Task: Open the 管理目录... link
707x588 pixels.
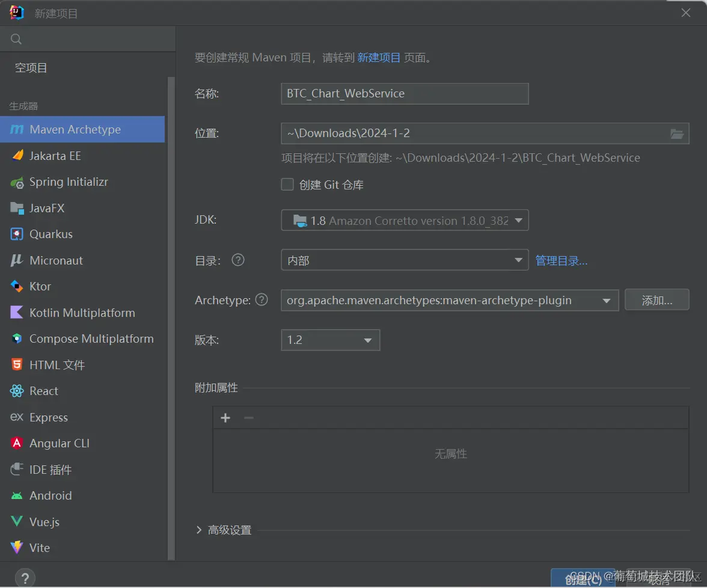Action: [x=562, y=261]
